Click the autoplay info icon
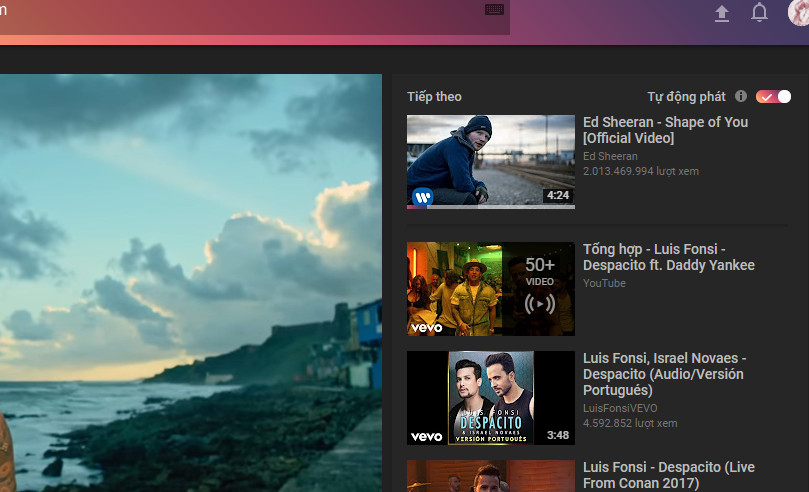 741,96
